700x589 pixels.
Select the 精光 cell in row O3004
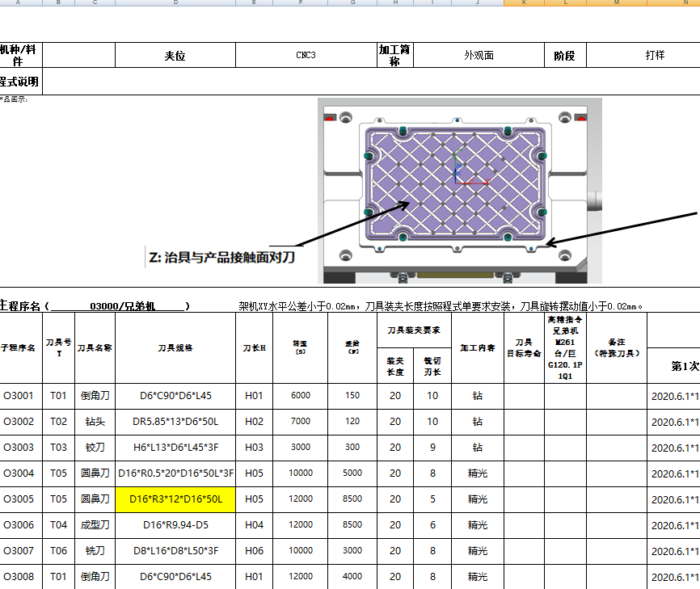[x=477, y=473]
